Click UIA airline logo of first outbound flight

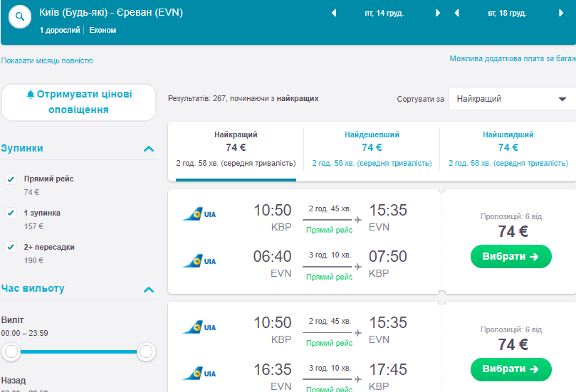(199, 213)
